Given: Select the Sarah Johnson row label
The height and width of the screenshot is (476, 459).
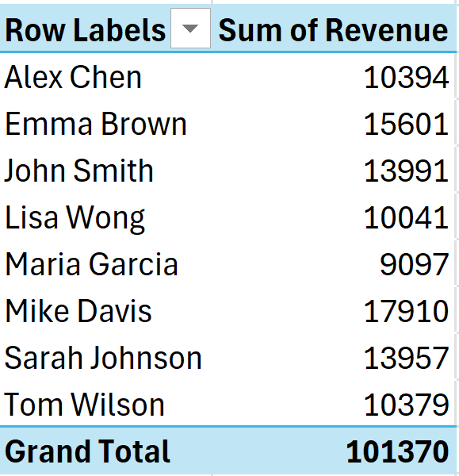Looking at the screenshot, I should [103, 359].
